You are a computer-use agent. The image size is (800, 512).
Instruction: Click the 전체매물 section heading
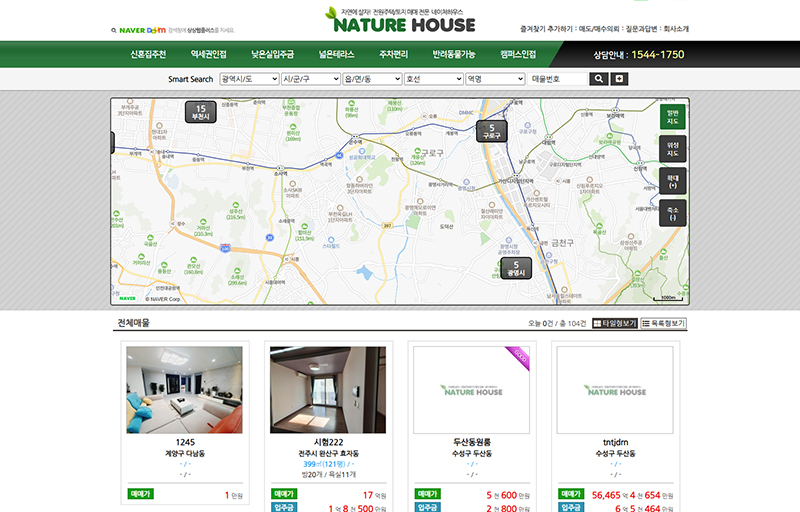133,323
